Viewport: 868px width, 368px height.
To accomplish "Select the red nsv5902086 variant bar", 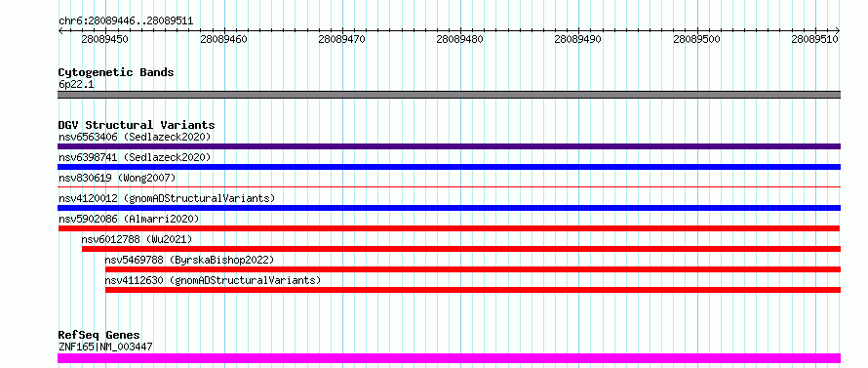I will (449, 228).
